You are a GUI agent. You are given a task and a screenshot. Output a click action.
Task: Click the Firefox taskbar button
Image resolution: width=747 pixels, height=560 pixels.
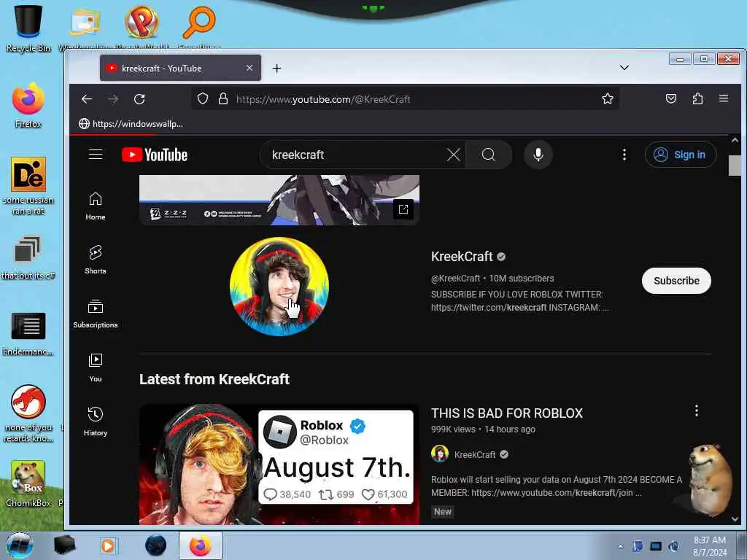click(201, 545)
